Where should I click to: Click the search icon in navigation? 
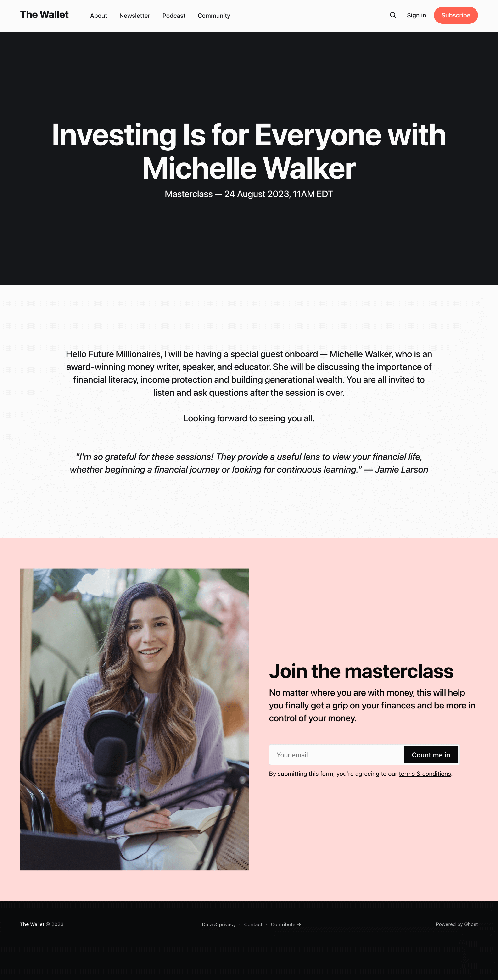pyautogui.click(x=393, y=15)
